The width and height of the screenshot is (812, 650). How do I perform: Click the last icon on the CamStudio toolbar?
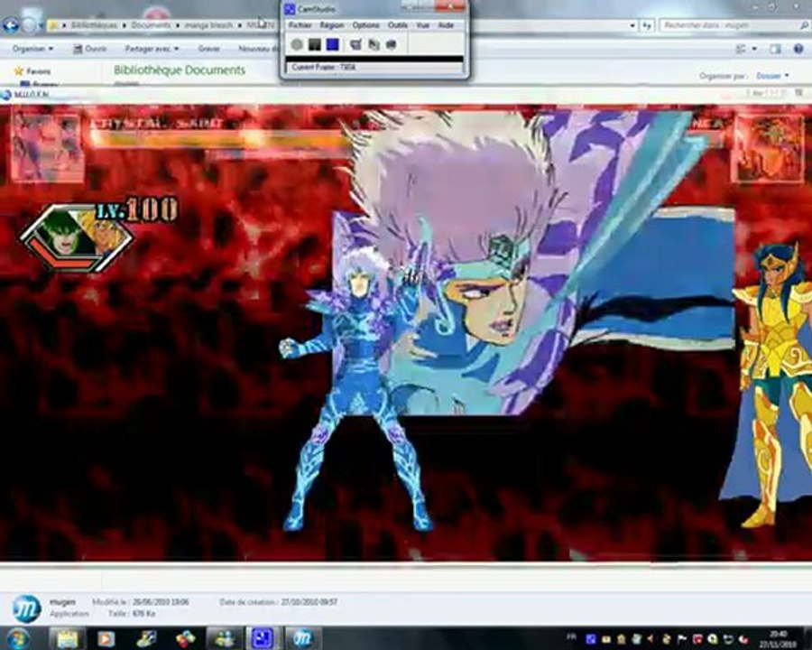pyautogui.click(x=392, y=44)
